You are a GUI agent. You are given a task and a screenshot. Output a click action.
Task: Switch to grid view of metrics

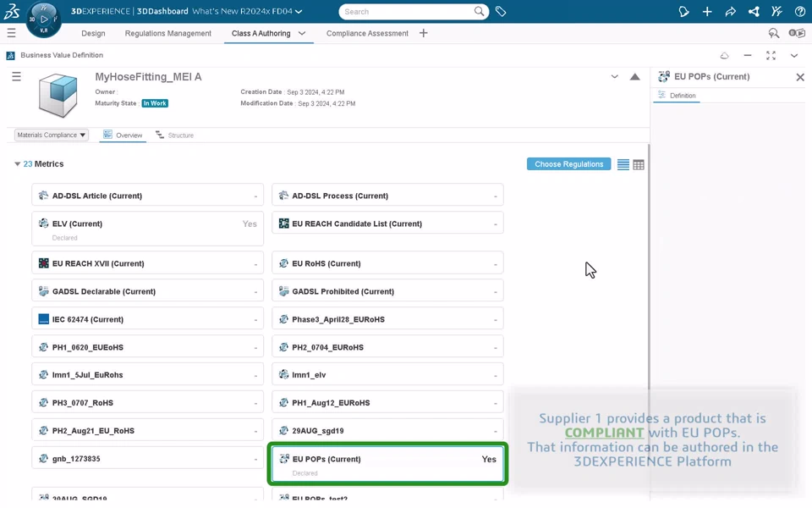click(639, 164)
